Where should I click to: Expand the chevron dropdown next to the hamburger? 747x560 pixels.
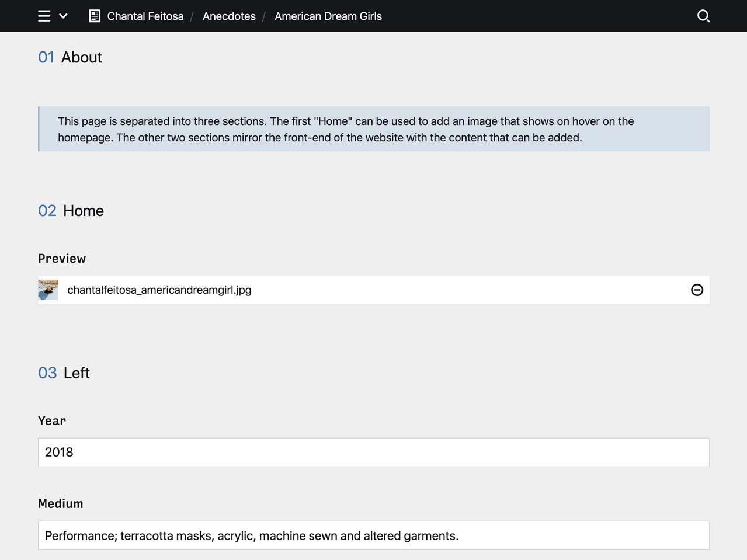[63, 16]
